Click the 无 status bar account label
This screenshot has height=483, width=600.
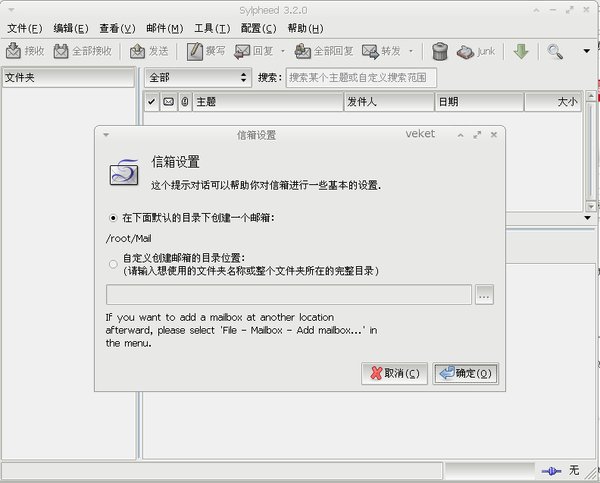[574, 470]
